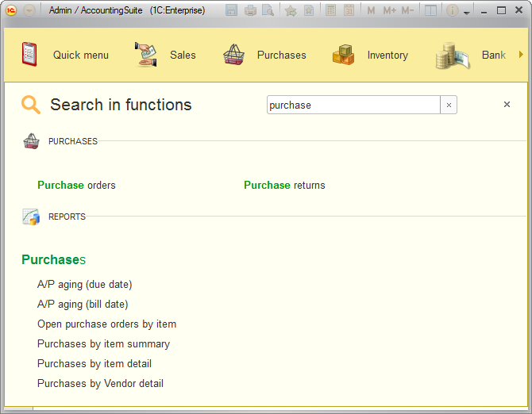The height and width of the screenshot is (414, 532).
Task: Open the title bar round dropdown menu
Action: 29,10
